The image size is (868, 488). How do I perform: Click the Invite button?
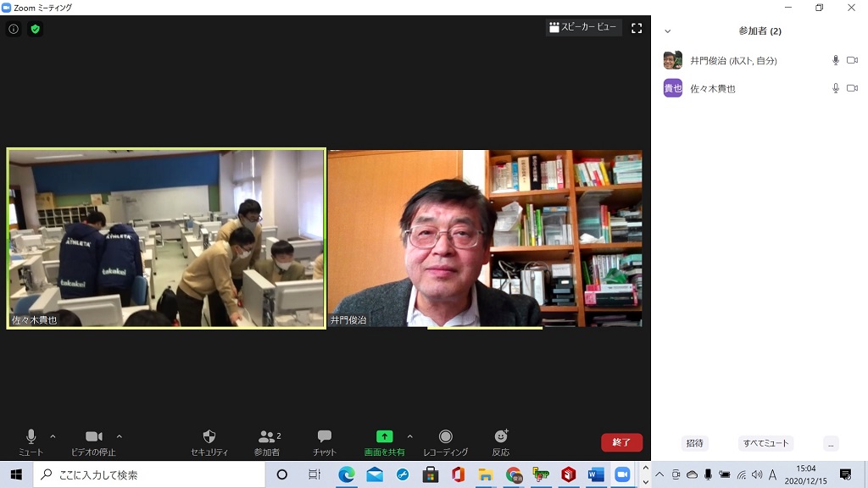(694, 443)
